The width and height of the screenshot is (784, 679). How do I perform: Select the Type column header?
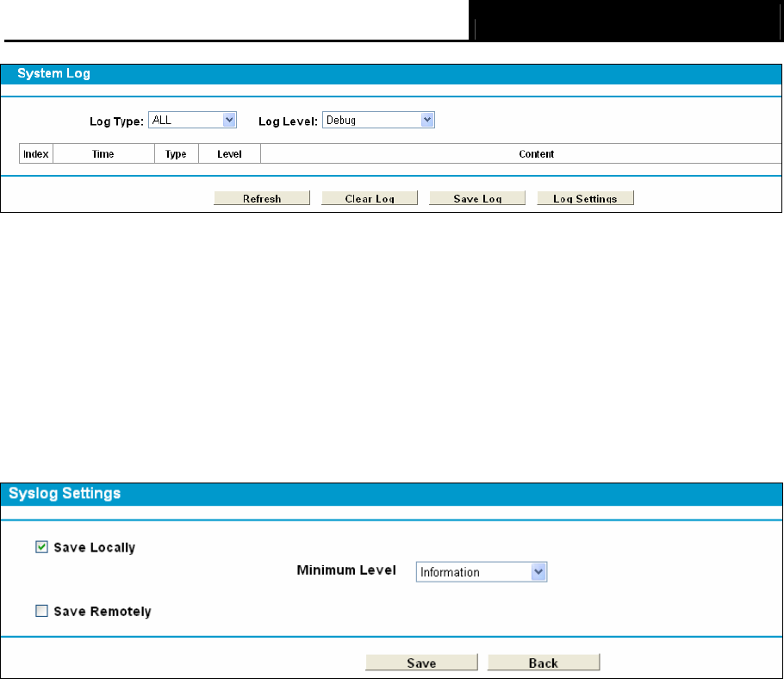177,153
